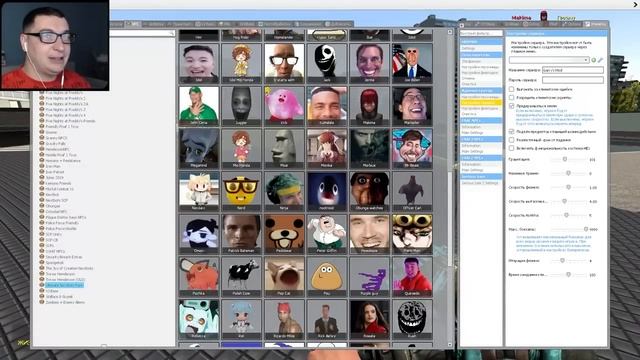This screenshot has height=360, width=640.
Task: Spawn the Pedobear nextbot
Action: 284,234
